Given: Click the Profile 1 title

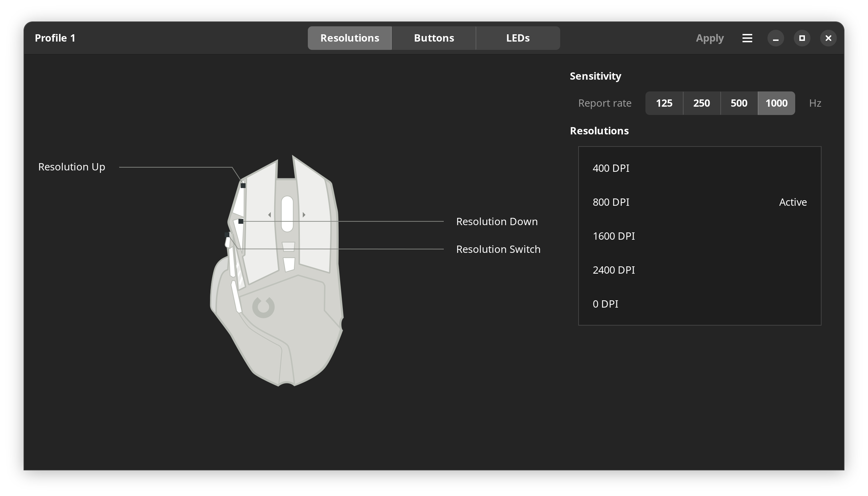Looking at the screenshot, I should (x=55, y=38).
